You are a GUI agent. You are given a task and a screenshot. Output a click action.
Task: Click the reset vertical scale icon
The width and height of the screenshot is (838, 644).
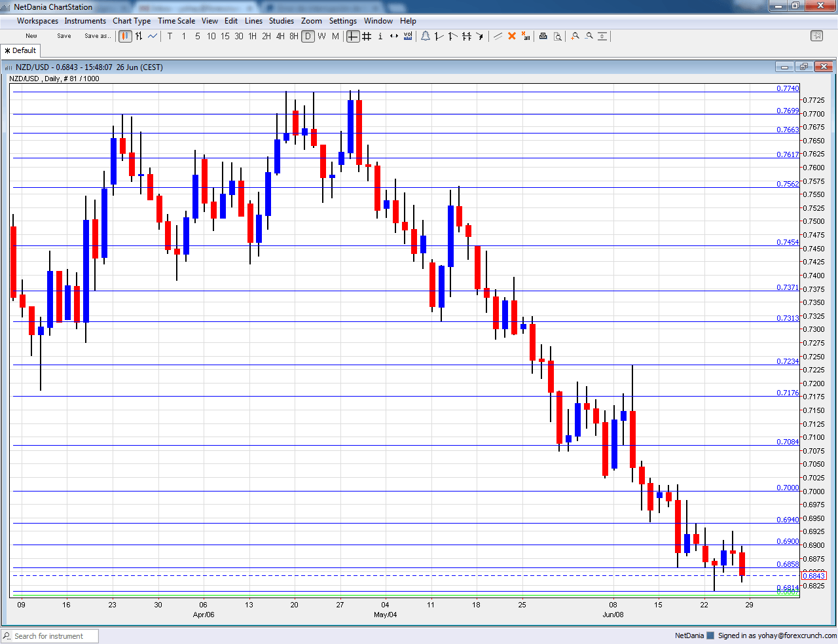[602, 36]
